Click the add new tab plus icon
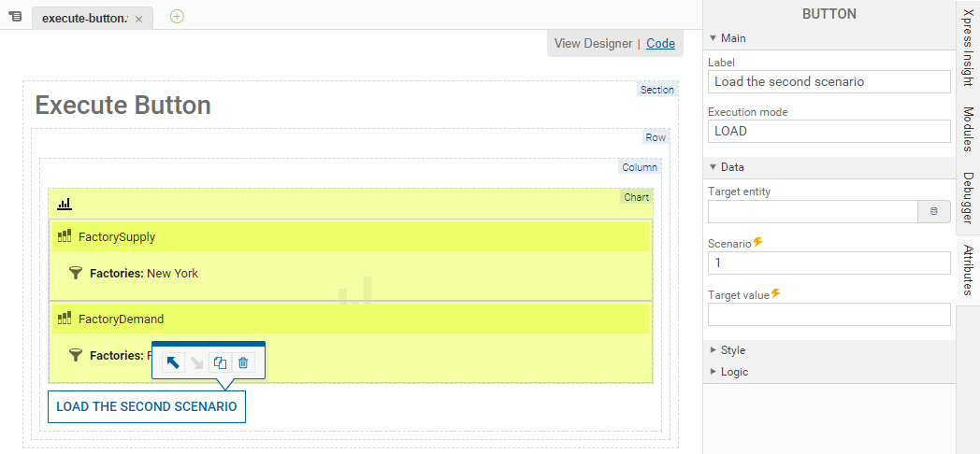This screenshot has height=454, width=980. coord(177,16)
